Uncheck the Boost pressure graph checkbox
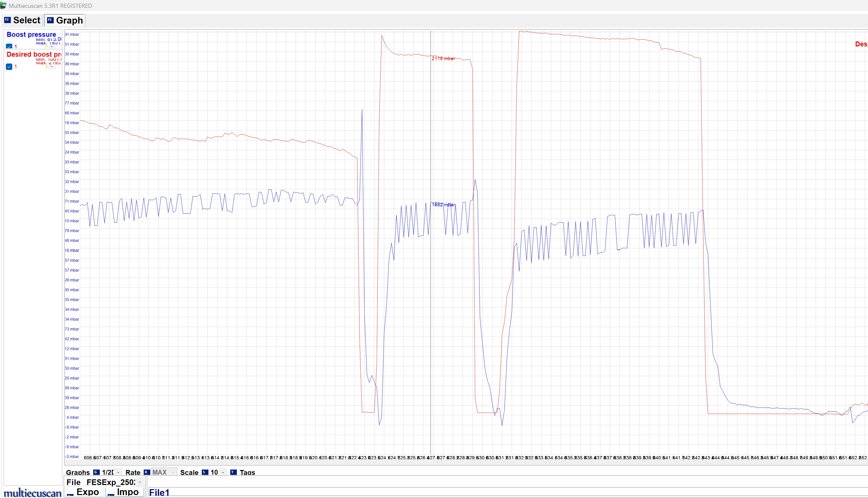This screenshot has height=498, width=868. (9, 46)
